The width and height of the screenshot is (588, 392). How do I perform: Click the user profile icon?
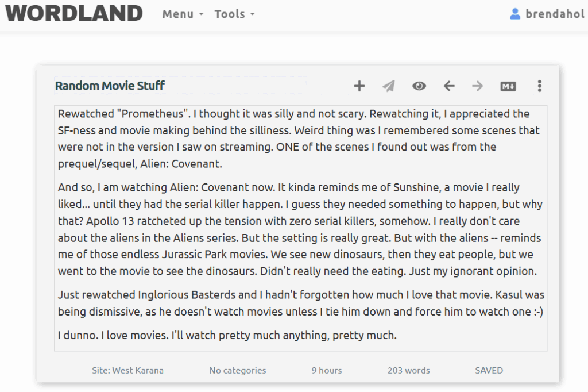515,14
